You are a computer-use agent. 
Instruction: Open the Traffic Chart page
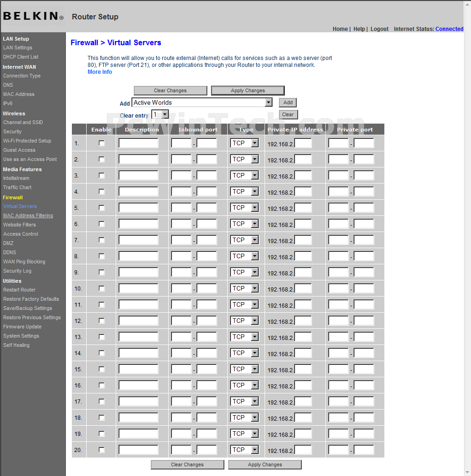18,187
